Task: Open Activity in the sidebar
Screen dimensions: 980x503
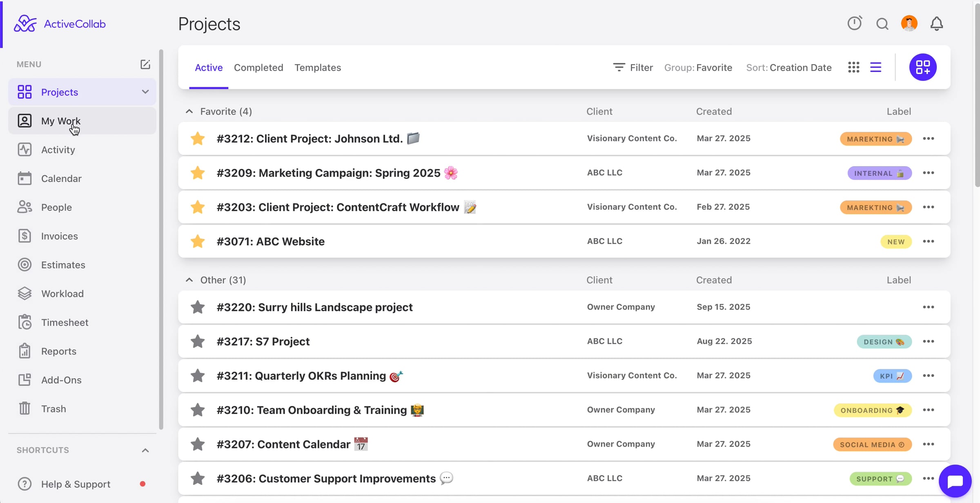Action: [x=82, y=150]
